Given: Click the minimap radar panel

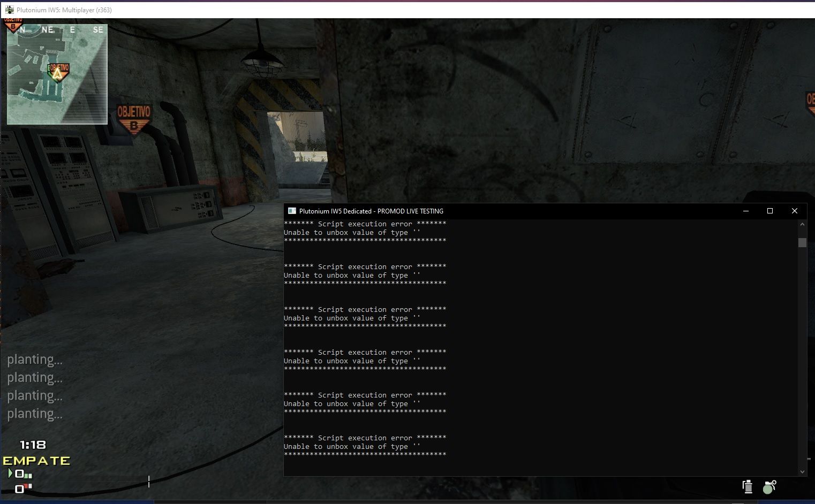Looking at the screenshot, I should tap(57, 74).
